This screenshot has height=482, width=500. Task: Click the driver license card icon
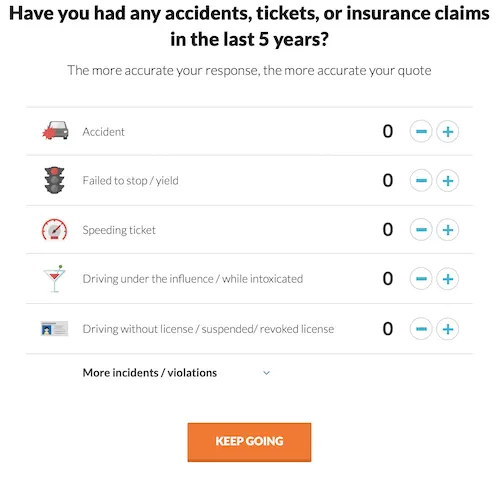coord(54,329)
